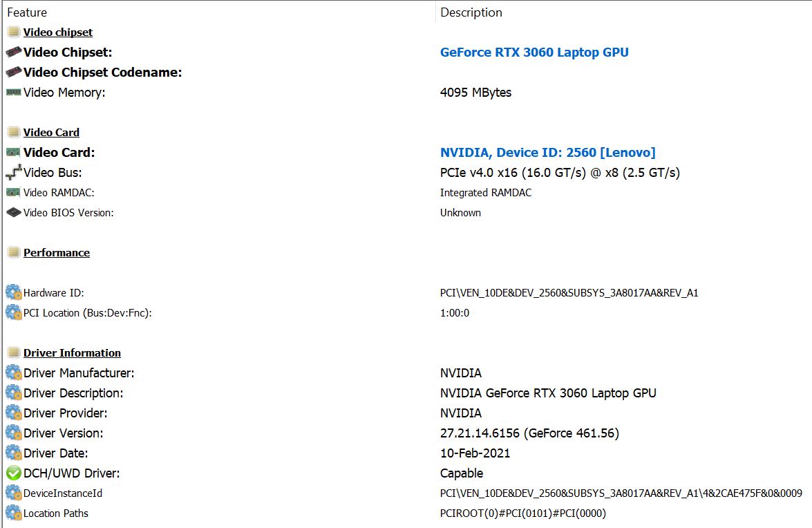Select the Video chipset section heading
This screenshot has width=812, height=528.
(58, 32)
